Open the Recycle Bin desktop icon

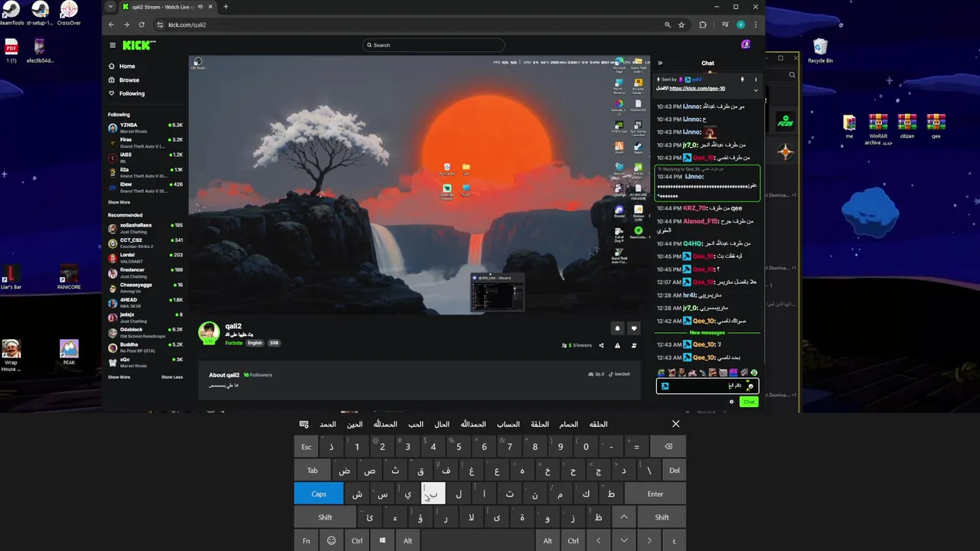820,51
